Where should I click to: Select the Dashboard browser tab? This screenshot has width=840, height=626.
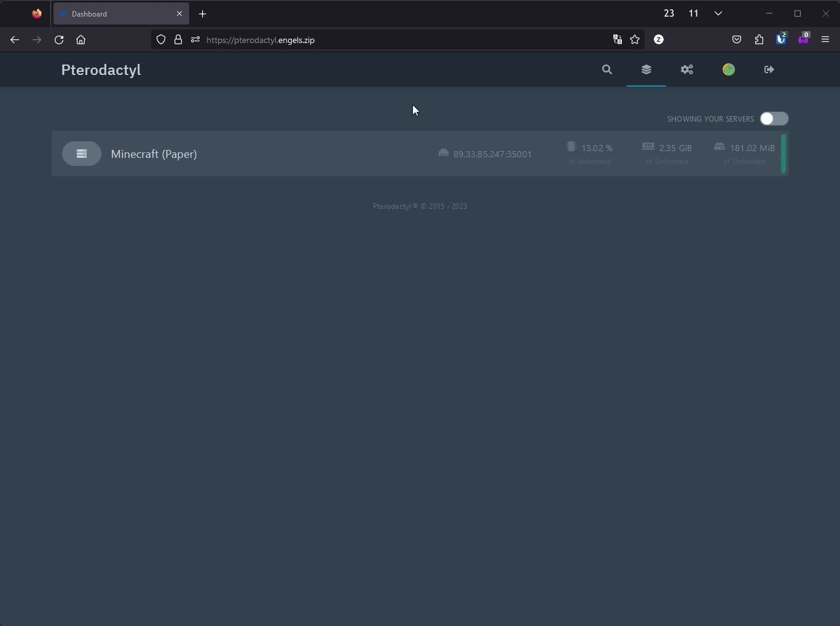click(121, 14)
